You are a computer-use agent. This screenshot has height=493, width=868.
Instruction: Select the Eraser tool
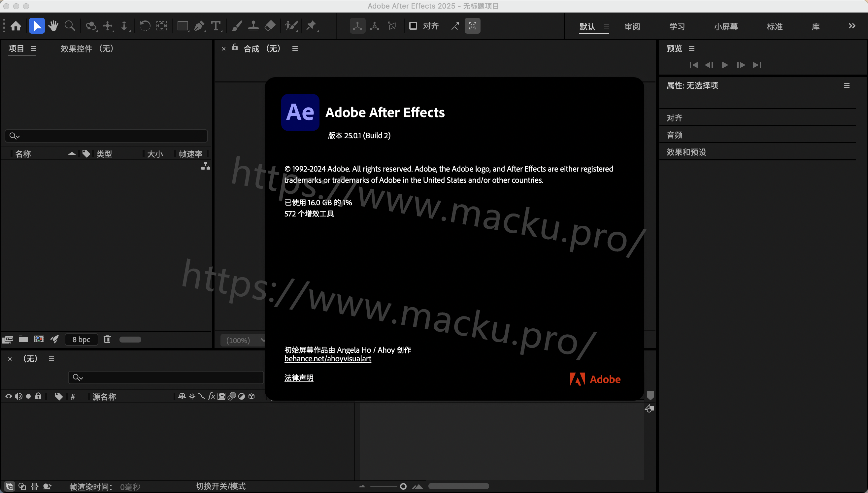[x=270, y=26]
